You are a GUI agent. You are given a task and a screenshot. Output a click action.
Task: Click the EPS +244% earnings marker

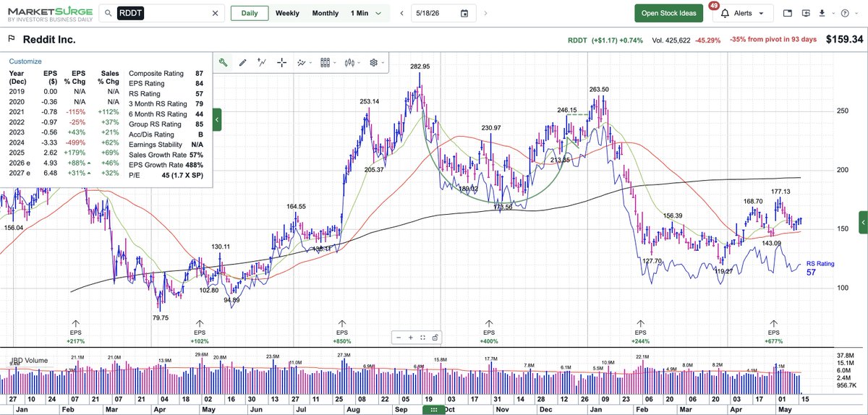639,331
